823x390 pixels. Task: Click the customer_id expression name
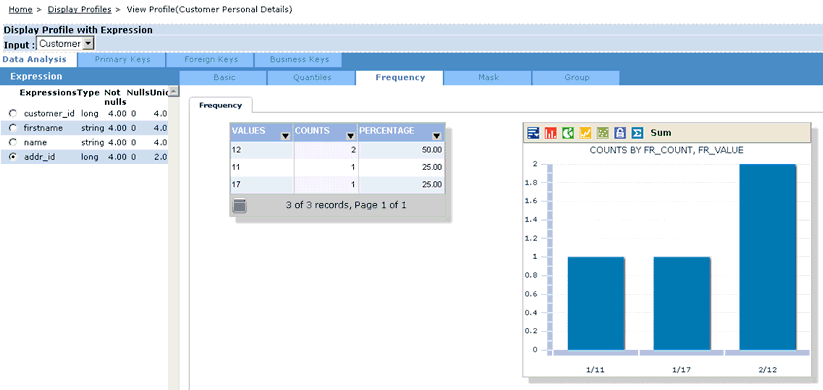(x=49, y=113)
